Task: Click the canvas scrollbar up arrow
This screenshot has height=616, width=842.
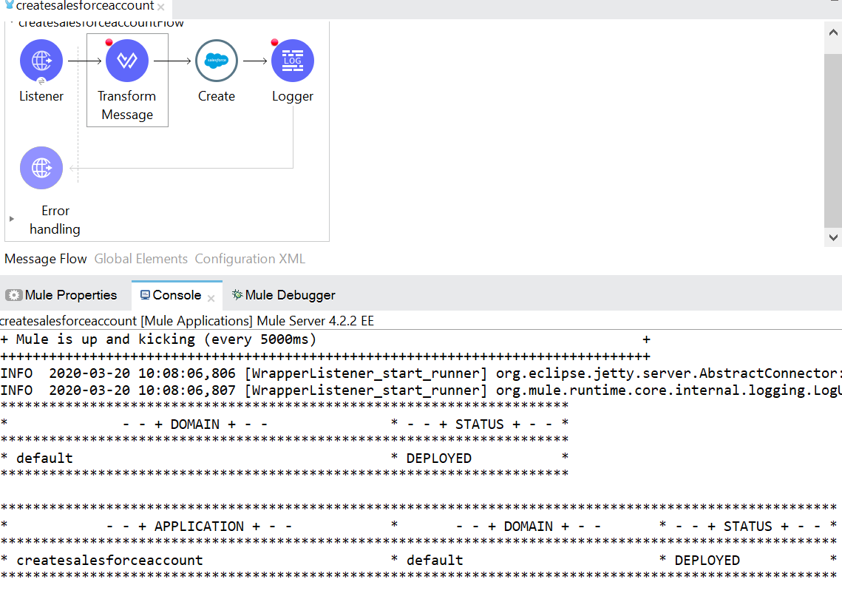Action: (x=833, y=33)
